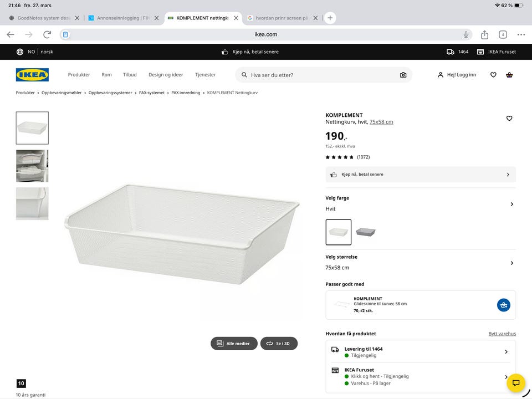Tap the browser share icon
This screenshot has height=399, width=532.
484,34
